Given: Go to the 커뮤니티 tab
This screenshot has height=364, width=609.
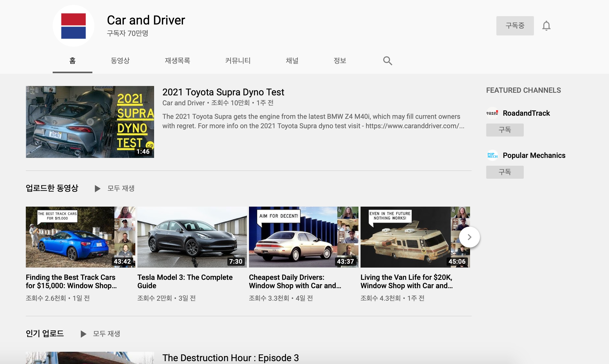Looking at the screenshot, I should [238, 61].
